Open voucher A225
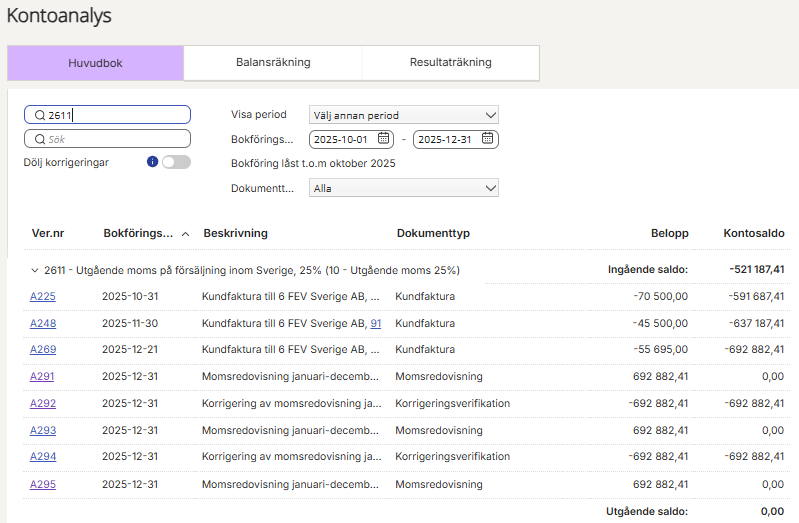Image resolution: width=799 pixels, height=523 pixels. (x=43, y=296)
